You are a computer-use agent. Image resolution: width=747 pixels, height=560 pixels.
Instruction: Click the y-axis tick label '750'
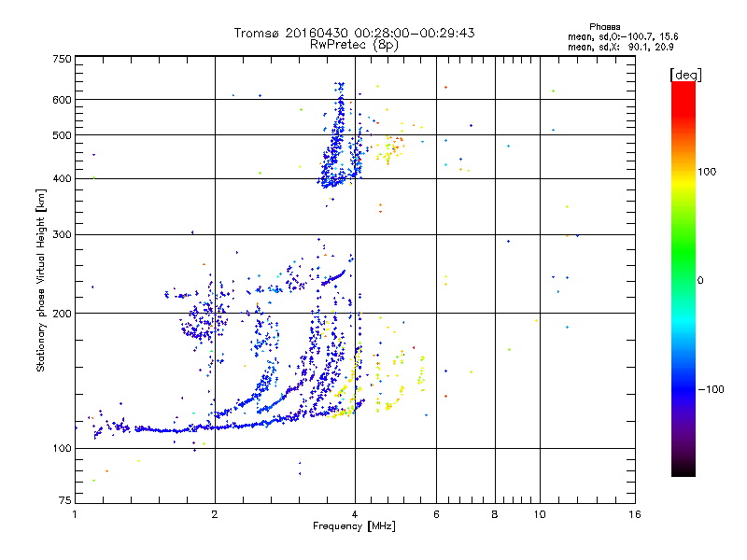click(62, 59)
